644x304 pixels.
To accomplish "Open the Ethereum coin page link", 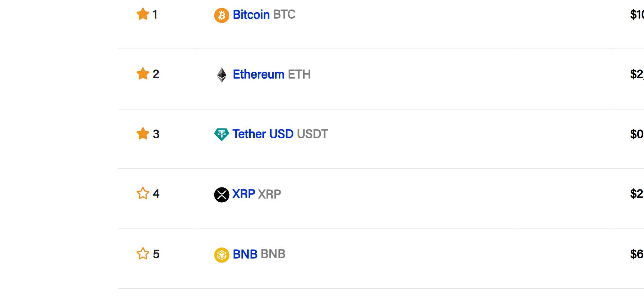I will 258,74.
